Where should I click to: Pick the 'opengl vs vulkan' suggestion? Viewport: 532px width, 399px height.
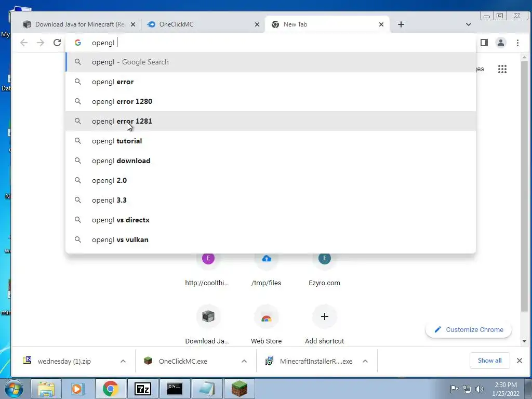tap(271, 240)
